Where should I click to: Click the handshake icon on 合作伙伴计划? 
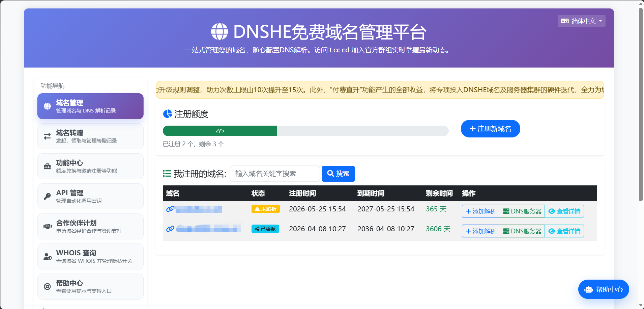click(47, 226)
